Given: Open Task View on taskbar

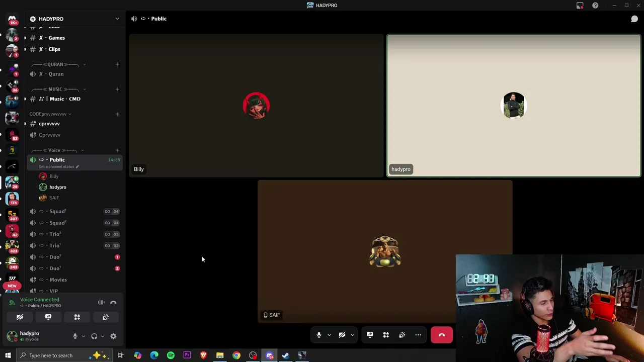Looking at the screenshot, I should click(x=121, y=355).
